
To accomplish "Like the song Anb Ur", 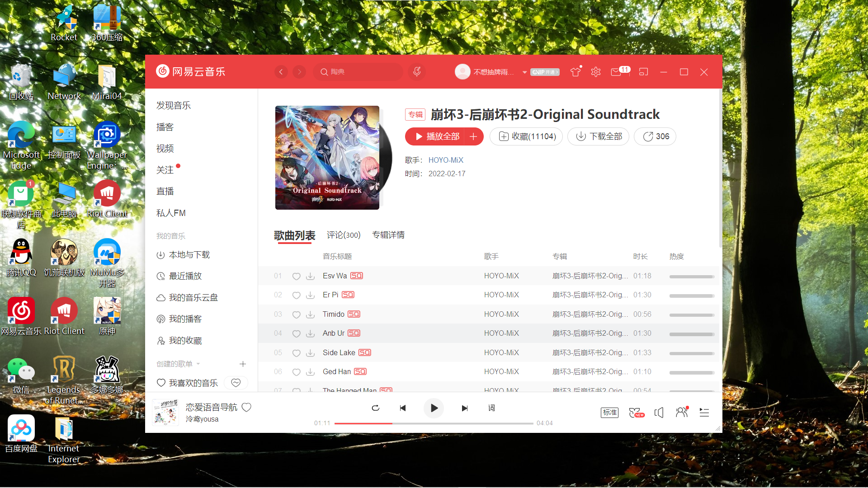I will point(296,333).
